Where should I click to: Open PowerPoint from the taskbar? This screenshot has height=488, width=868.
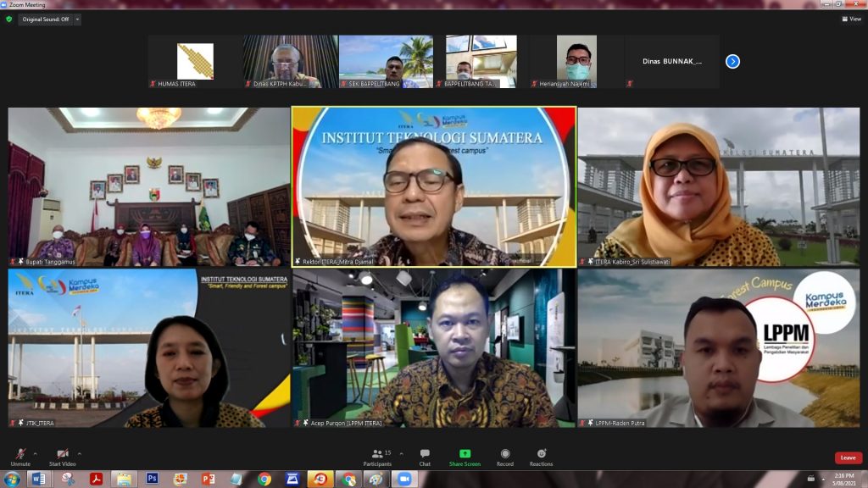click(x=209, y=480)
